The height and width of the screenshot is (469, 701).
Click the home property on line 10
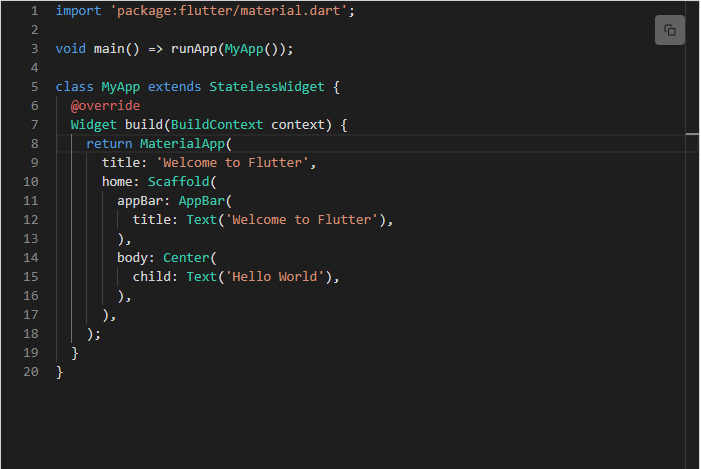coord(117,182)
